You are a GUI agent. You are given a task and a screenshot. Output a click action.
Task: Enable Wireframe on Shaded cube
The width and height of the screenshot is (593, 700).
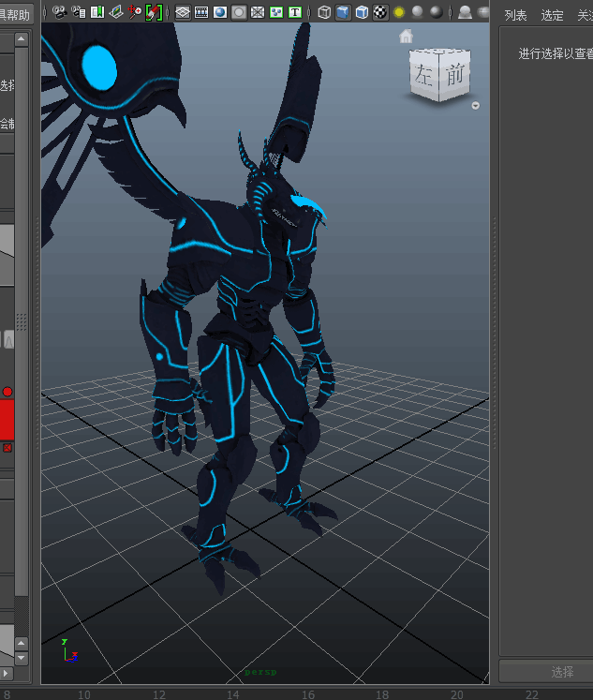[362, 12]
